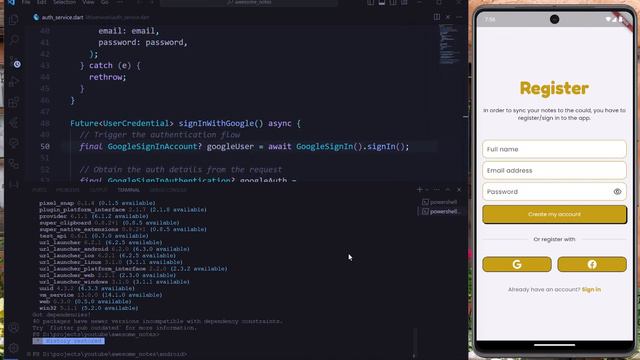Click the 'super_clipboard' line in the terminal

pyautogui.click(x=109, y=223)
